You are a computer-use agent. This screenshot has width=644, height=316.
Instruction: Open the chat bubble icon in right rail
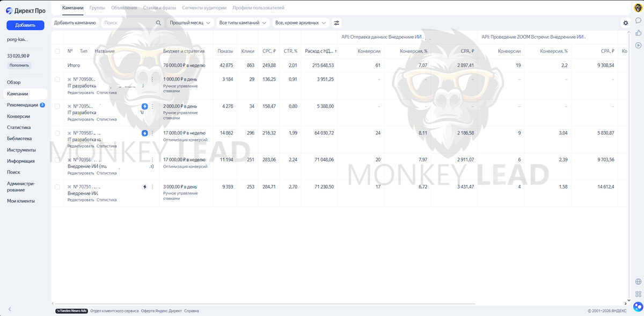pyautogui.click(x=638, y=20)
